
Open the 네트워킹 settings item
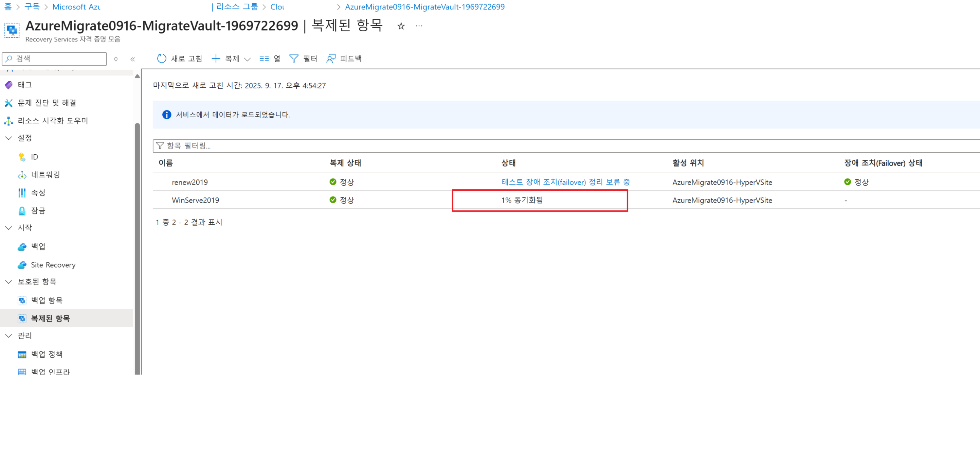45,174
